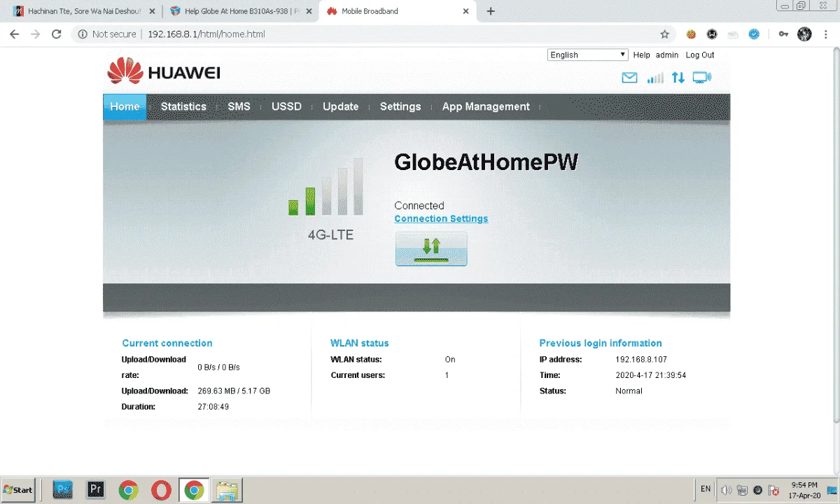The height and width of the screenshot is (504, 840).
Task: Click the GlobeAtHomePW network name
Action: point(486,162)
